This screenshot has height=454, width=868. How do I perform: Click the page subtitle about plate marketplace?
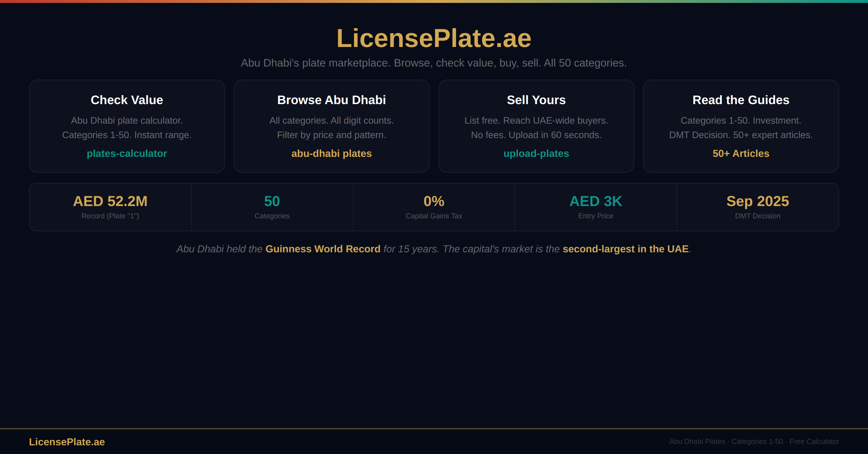pyautogui.click(x=434, y=63)
